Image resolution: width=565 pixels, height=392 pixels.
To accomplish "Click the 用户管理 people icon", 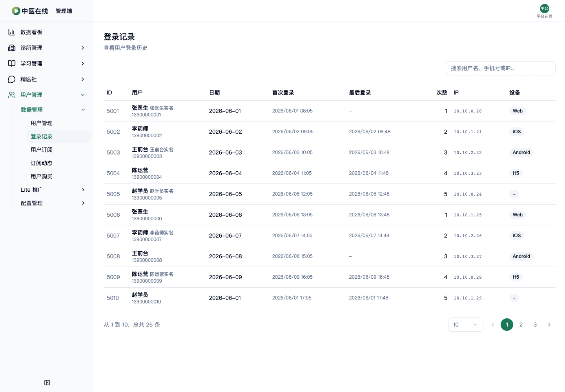I will point(12,95).
